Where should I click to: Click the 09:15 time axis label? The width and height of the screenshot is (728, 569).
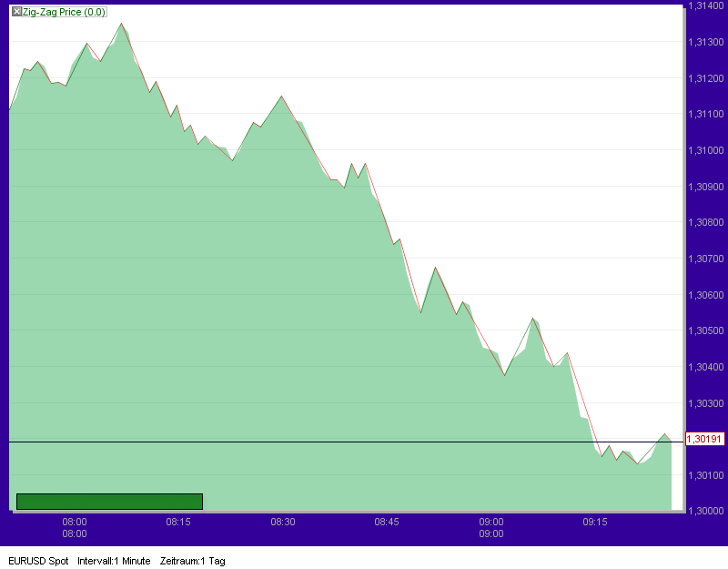595,522
